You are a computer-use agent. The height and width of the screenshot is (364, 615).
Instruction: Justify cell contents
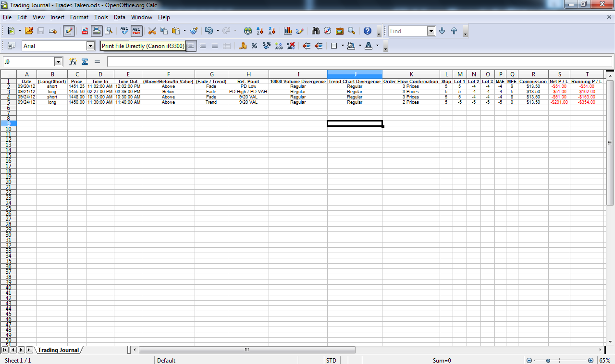coord(215,46)
